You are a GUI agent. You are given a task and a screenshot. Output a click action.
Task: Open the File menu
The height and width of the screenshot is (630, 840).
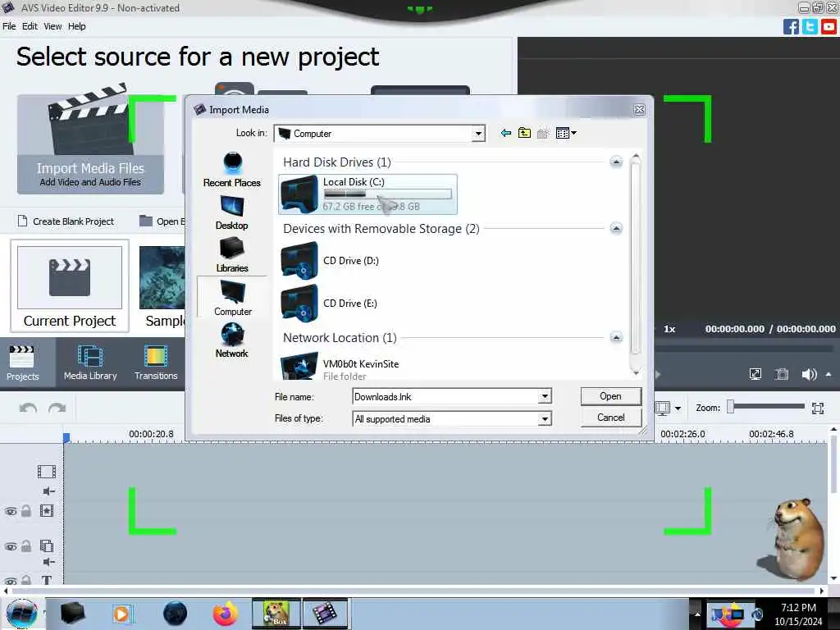(9, 26)
